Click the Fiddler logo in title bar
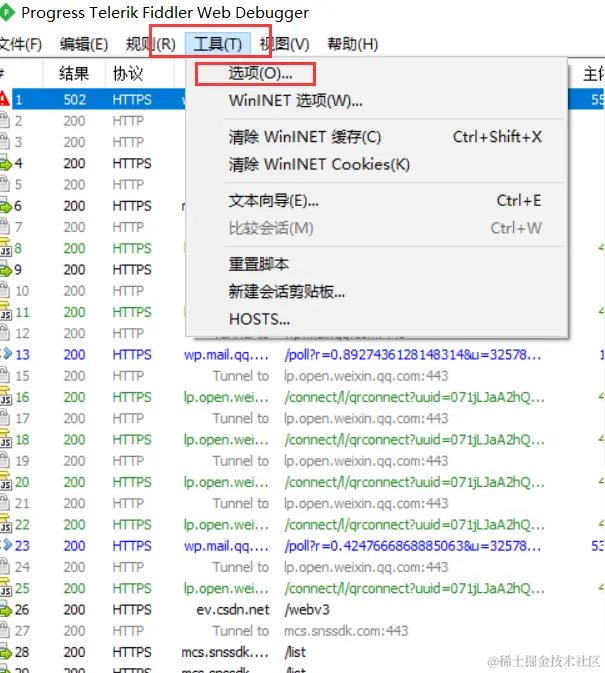 [x=7, y=13]
